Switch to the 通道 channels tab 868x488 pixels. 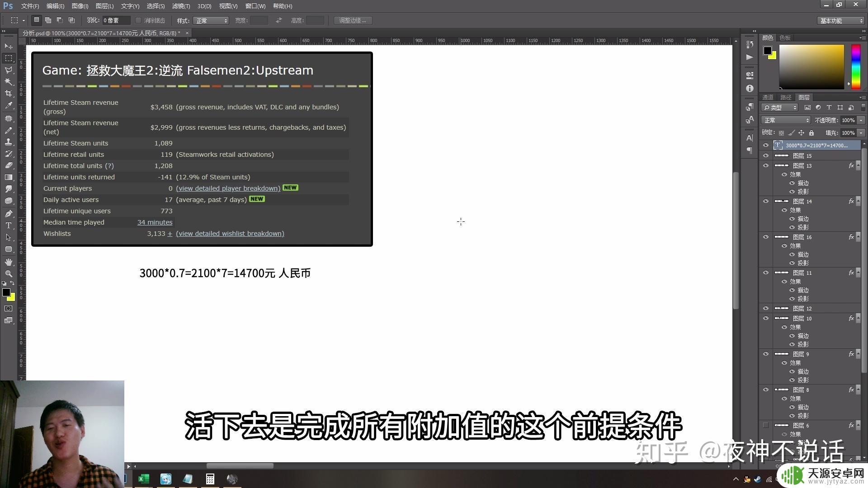(x=768, y=97)
